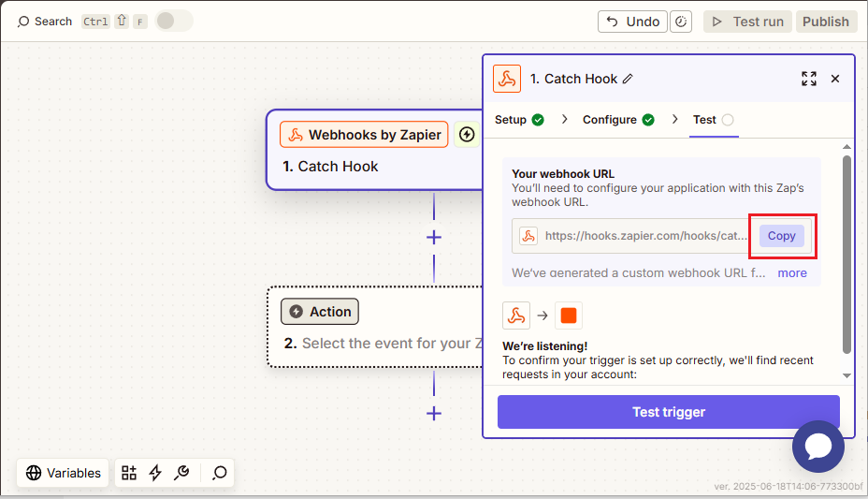Open the version history clock icon
Image resolution: width=868 pixels, height=499 pixels.
[681, 22]
